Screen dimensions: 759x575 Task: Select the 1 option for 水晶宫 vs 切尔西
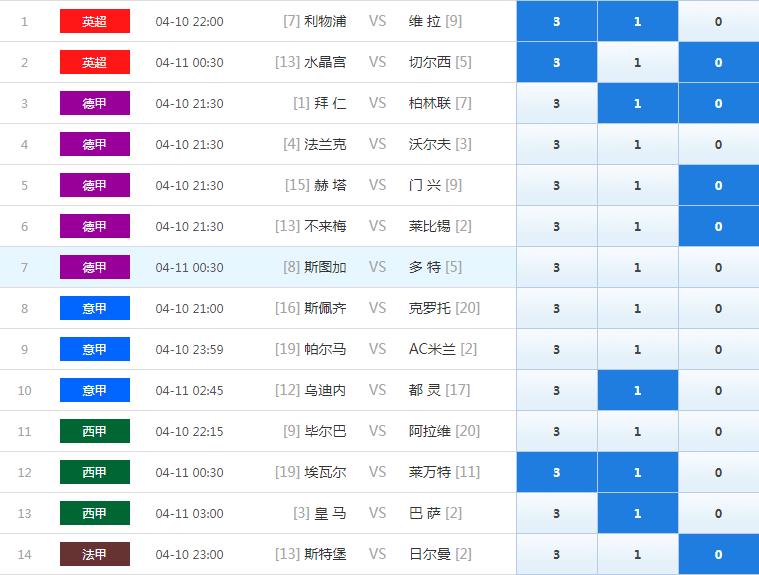[x=638, y=62]
